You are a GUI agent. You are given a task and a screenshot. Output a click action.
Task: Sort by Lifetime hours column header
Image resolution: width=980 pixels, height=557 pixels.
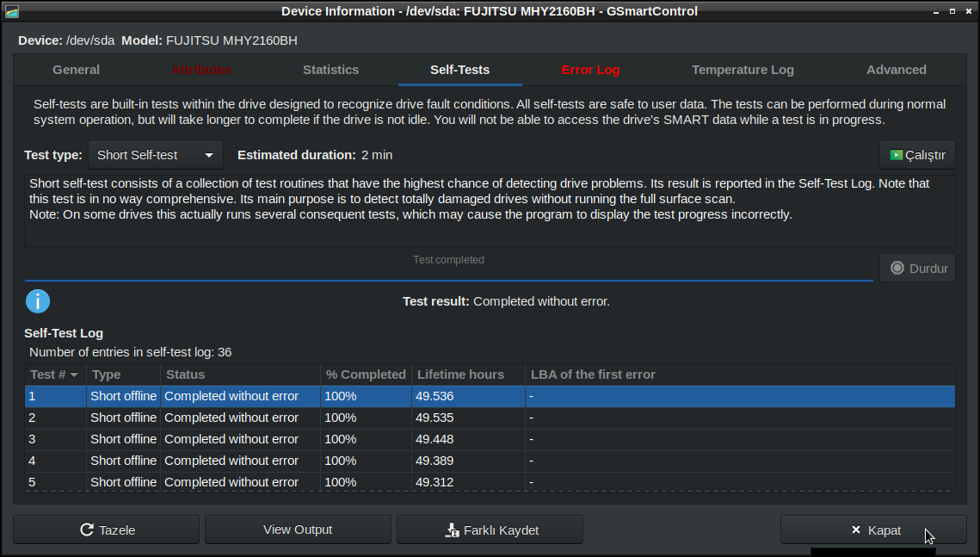click(468, 374)
